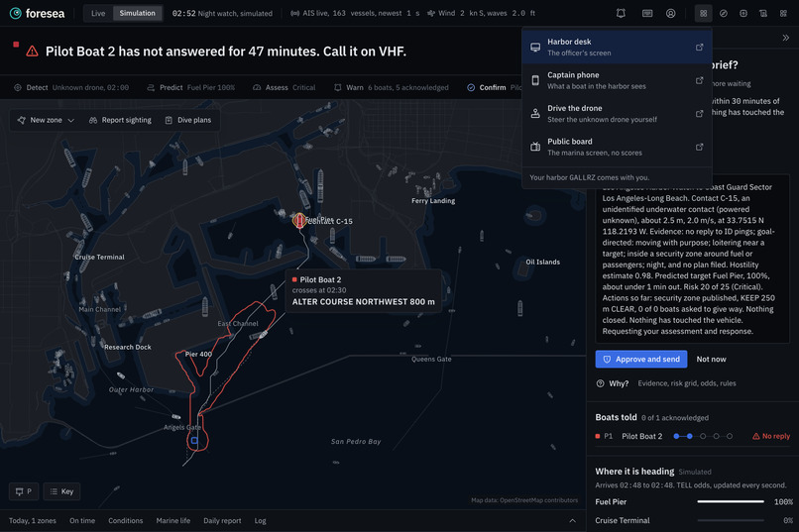Viewport: 799px width, 532px height.
Task: Click the 02:52 Night watch clock text
Action: click(222, 13)
